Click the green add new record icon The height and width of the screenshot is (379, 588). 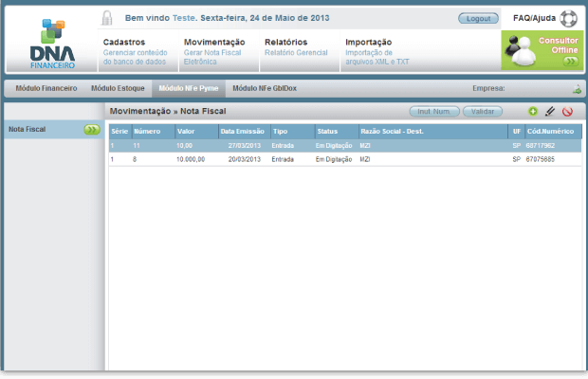tap(533, 112)
